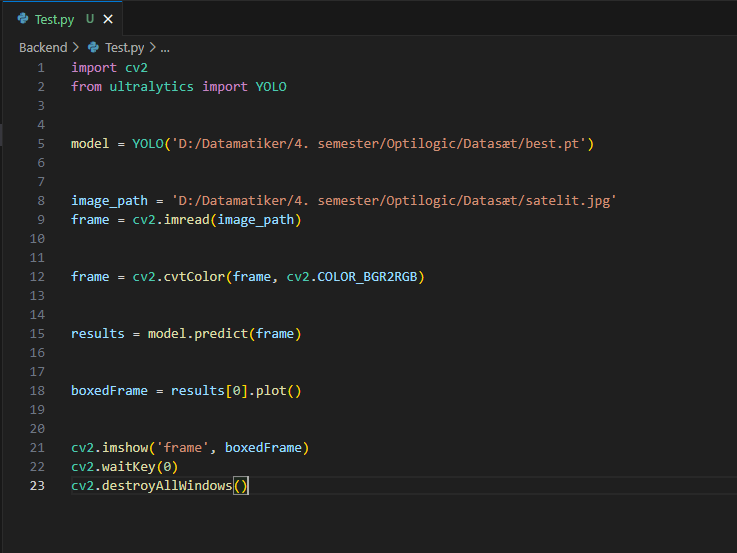Click 'results' variable on line 15
737x553 pixels.
98,334
